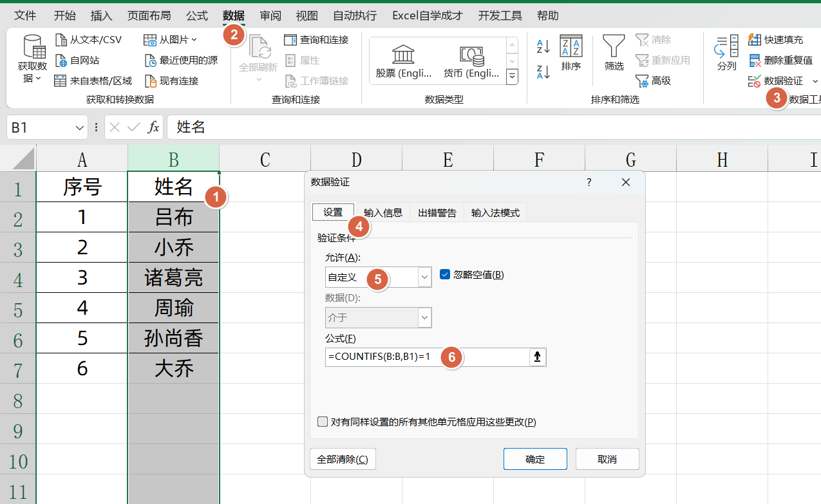Click the 序号 header cell
This screenshot has width=821, height=504.
[82, 187]
